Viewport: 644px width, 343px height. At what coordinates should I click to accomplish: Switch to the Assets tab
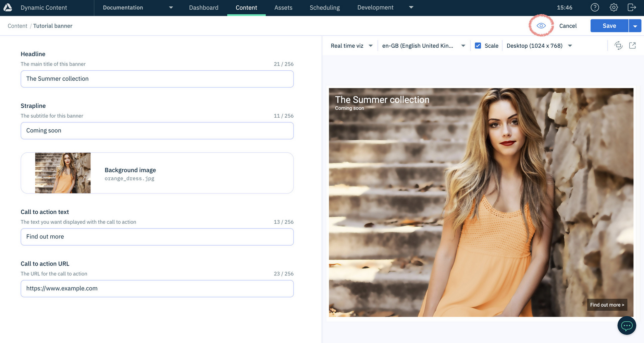(x=283, y=8)
